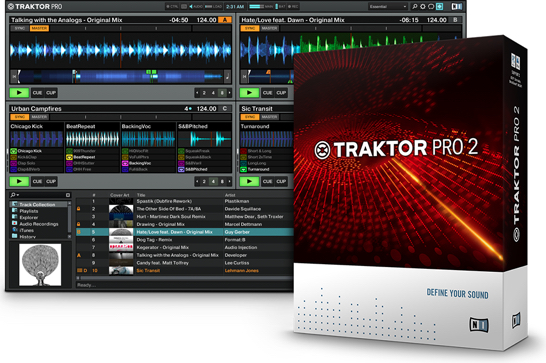Hit CUP button on Deck A
The image size is (546, 363).
(51, 93)
